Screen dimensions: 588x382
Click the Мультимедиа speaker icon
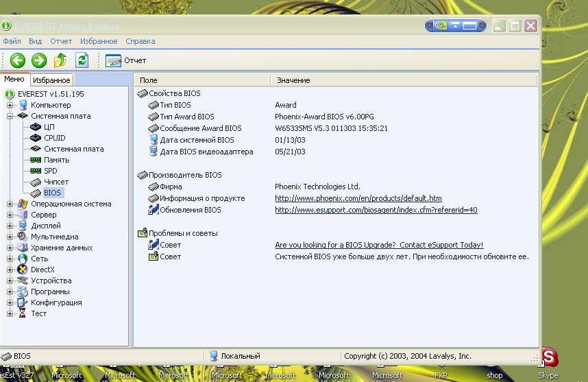23,237
